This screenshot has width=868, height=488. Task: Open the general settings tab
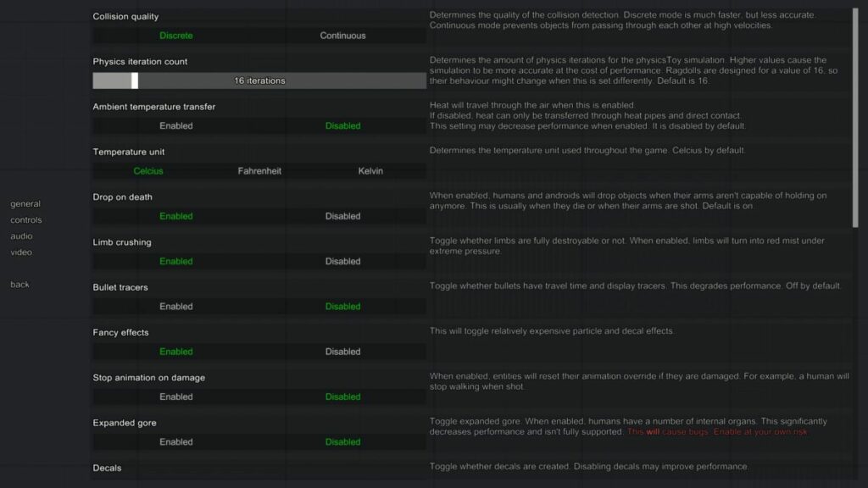coord(25,204)
